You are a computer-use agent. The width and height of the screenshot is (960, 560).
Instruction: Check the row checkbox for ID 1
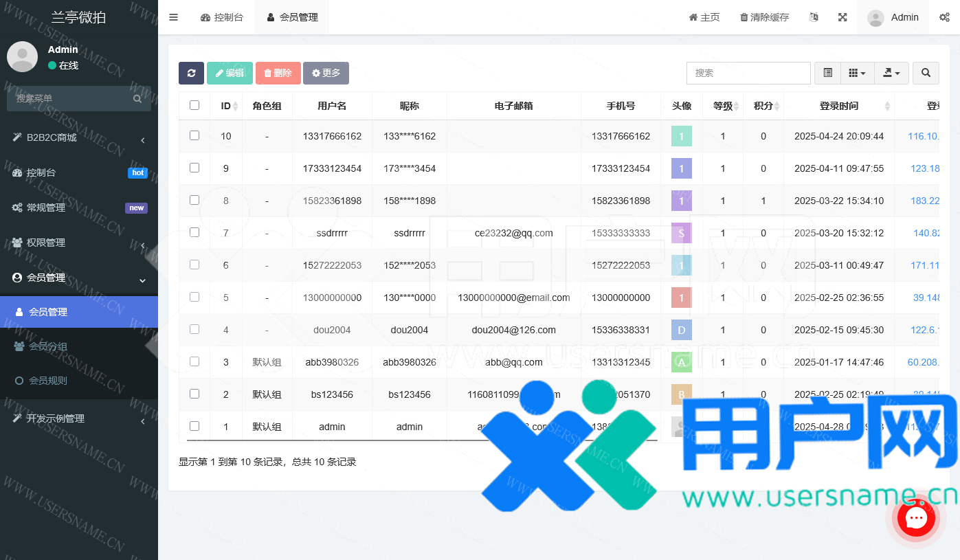coord(194,426)
